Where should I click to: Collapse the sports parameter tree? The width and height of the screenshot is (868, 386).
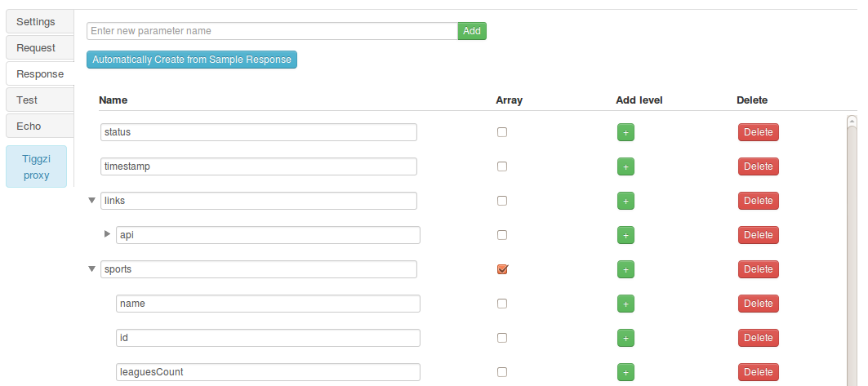coord(91,269)
